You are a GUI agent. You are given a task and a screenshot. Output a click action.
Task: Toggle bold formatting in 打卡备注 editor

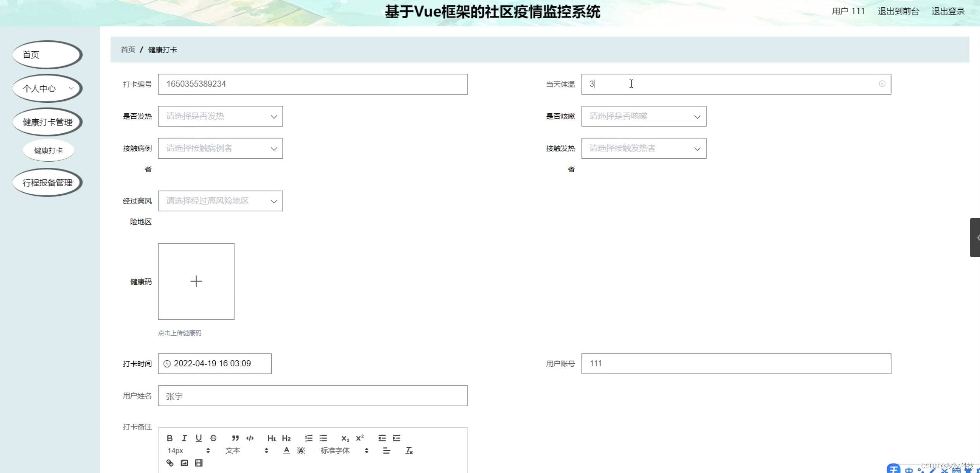170,438
